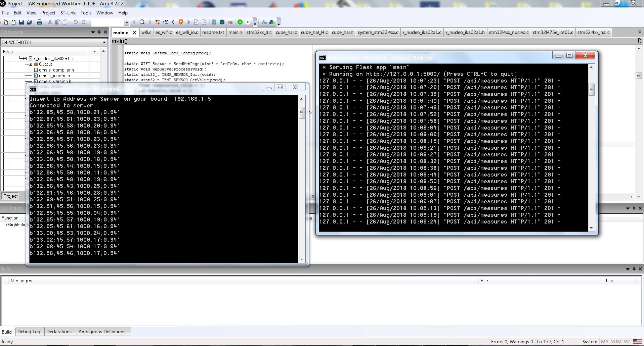The width and height of the screenshot is (644, 346).
Task: Switch to the wifi.c editor tab
Action: (146, 32)
